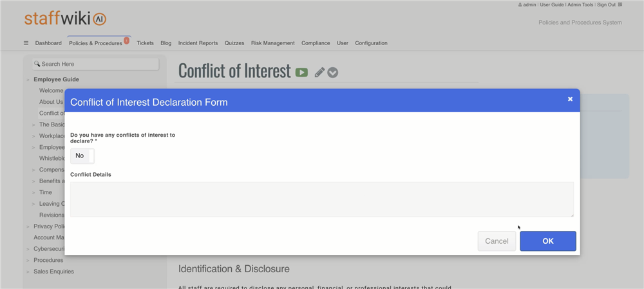Open the page actions dropdown arrow
Image resolution: width=644 pixels, height=289 pixels.
pyautogui.click(x=332, y=72)
